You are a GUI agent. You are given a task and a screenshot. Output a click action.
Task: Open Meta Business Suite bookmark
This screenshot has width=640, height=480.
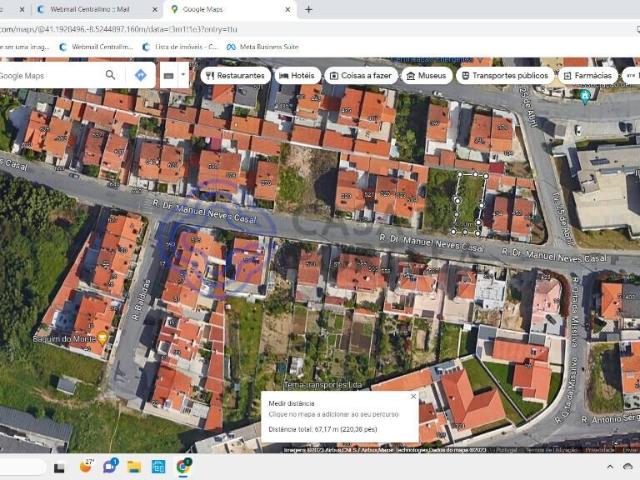pos(263,47)
